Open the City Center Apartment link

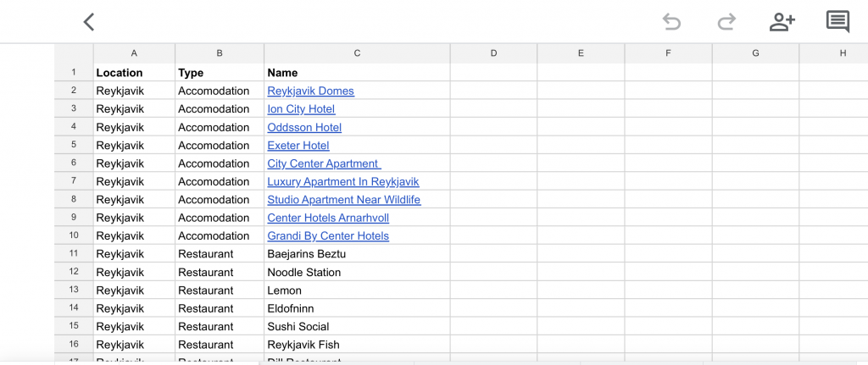point(325,163)
